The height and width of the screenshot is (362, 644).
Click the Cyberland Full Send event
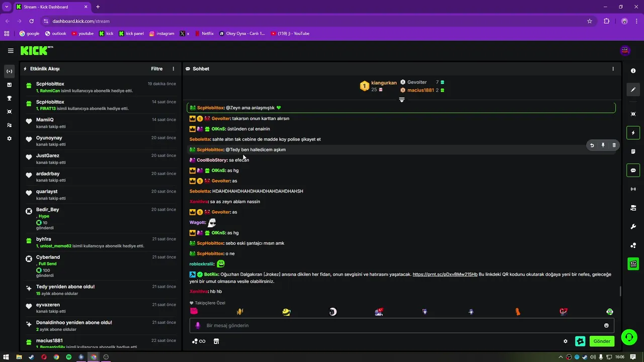point(101,266)
